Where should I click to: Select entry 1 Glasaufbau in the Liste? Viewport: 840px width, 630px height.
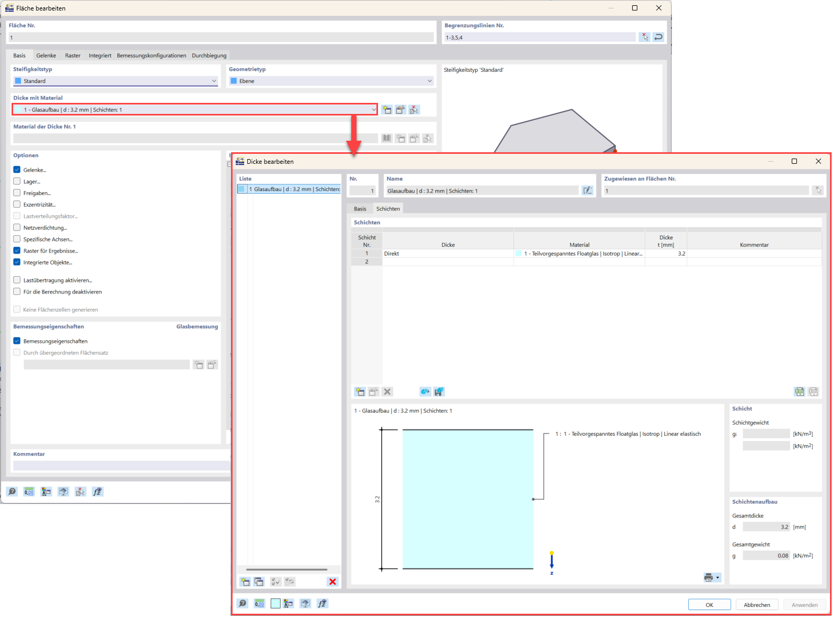(x=289, y=189)
